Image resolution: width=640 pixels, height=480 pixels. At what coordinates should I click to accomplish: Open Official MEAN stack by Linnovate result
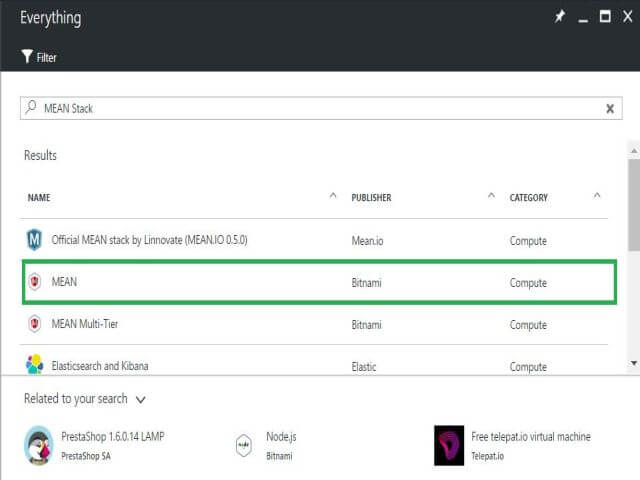tap(149, 241)
